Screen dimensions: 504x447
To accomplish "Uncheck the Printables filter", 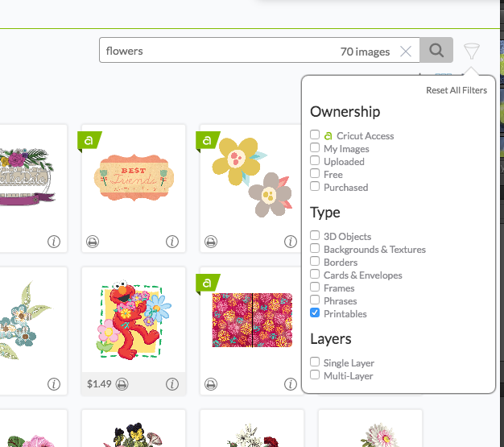I will [x=315, y=312].
